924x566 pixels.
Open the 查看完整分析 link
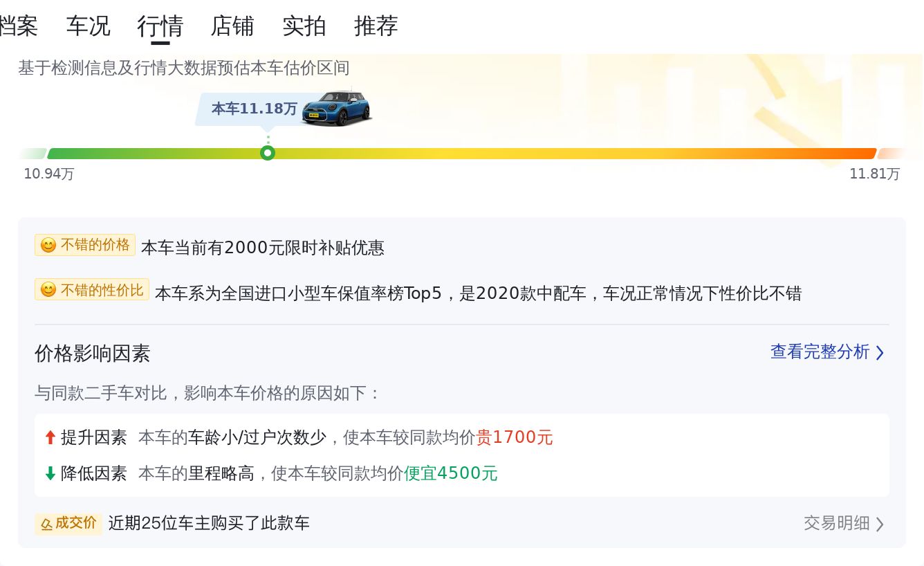click(x=820, y=352)
